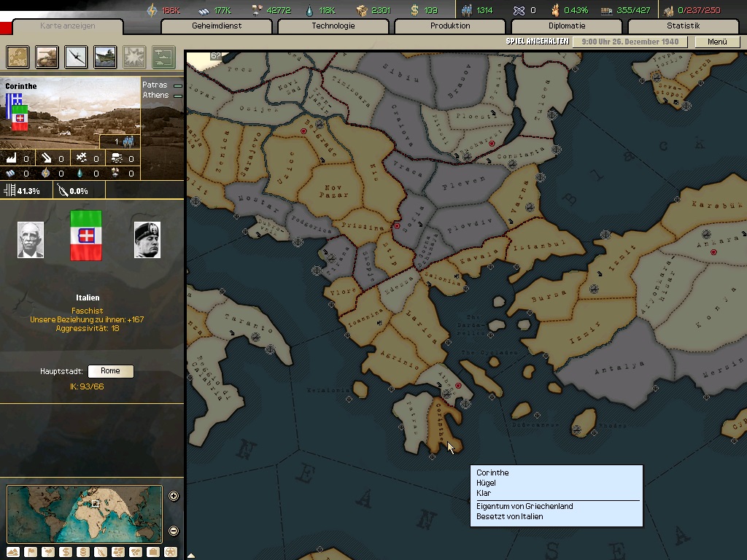Select the dollar sign economic map mode
The height and width of the screenshot is (560, 747).
pyautogui.click(x=65, y=552)
